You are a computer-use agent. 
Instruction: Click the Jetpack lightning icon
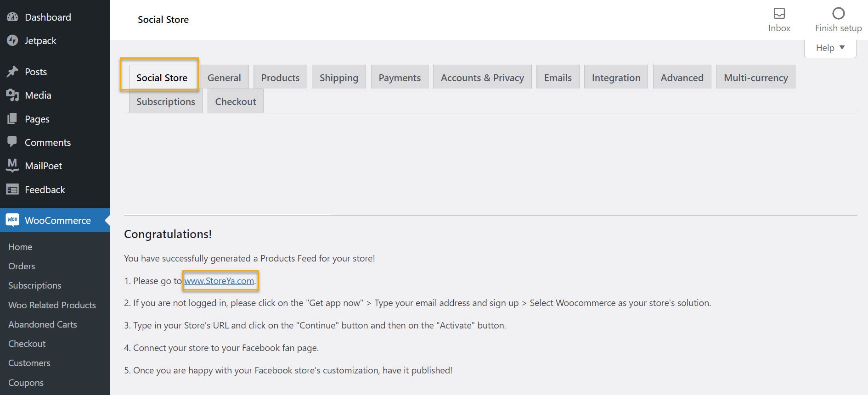[12, 40]
